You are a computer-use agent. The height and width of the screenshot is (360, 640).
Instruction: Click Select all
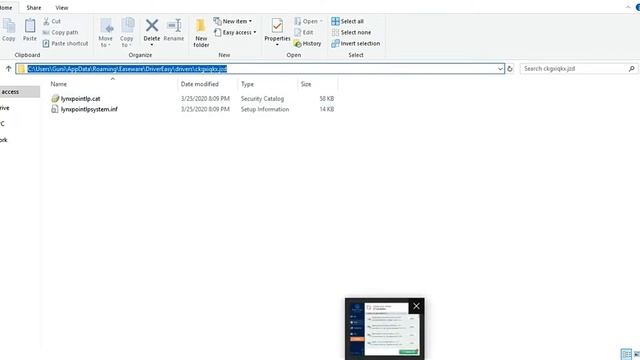pyautogui.click(x=348, y=21)
